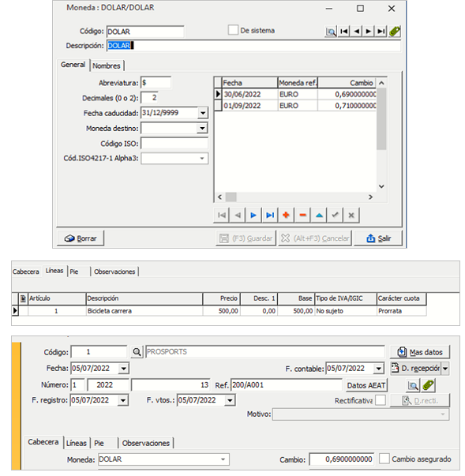The image size is (465, 476).
Task: Click the Borrar button
Action: tap(81, 238)
